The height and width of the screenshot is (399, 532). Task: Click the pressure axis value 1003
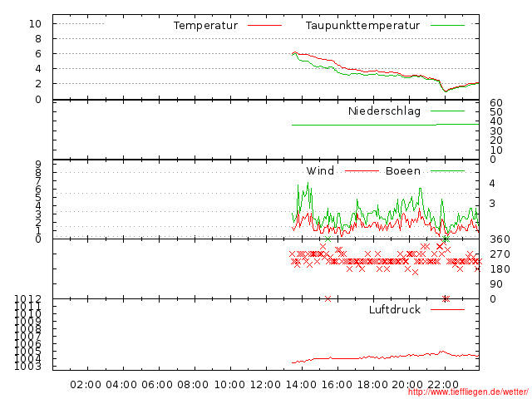[27, 366]
